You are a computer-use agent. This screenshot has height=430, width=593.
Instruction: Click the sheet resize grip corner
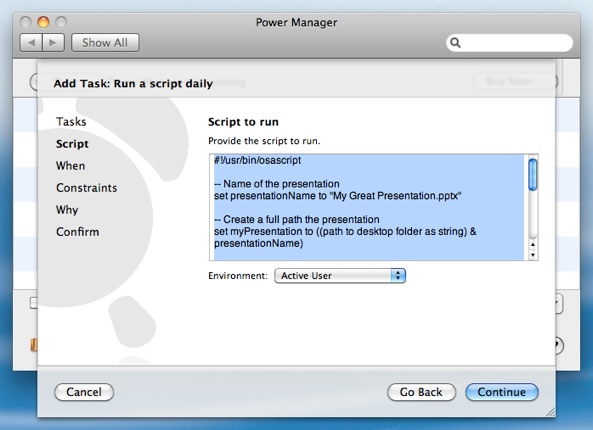(551, 413)
